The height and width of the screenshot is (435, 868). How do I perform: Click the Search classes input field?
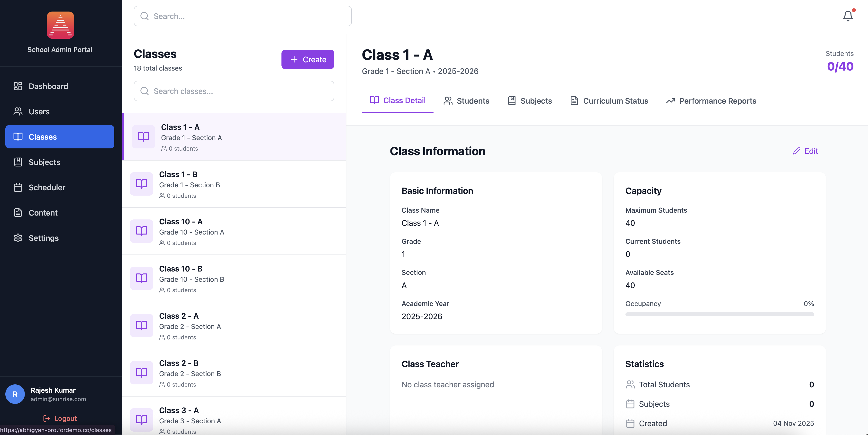(x=234, y=91)
